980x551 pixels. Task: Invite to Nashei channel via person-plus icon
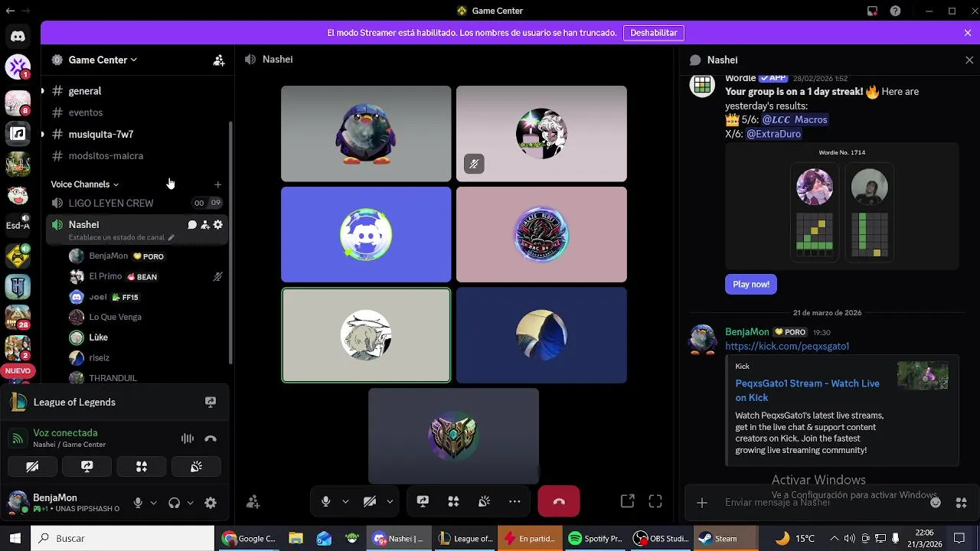coord(205,225)
